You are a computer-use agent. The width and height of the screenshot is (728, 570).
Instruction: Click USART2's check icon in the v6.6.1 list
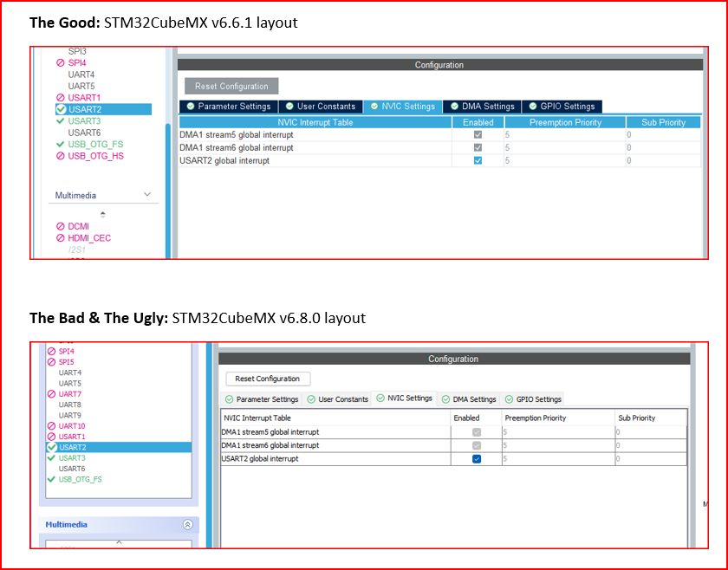[x=61, y=109]
